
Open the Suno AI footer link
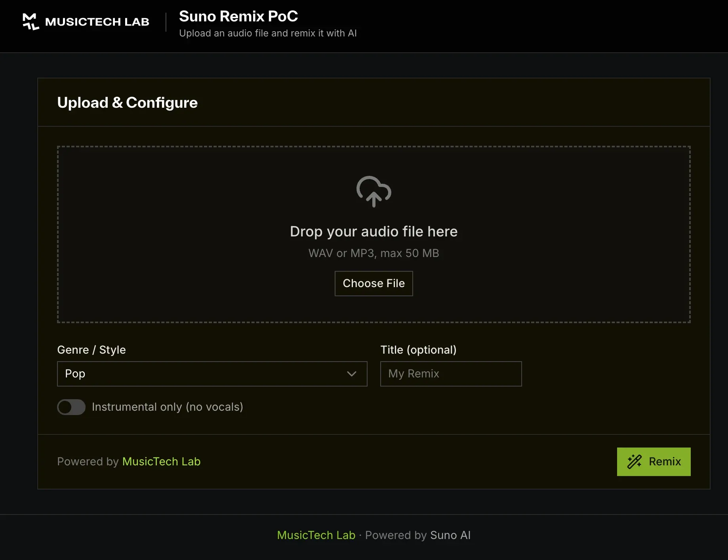coord(450,535)
